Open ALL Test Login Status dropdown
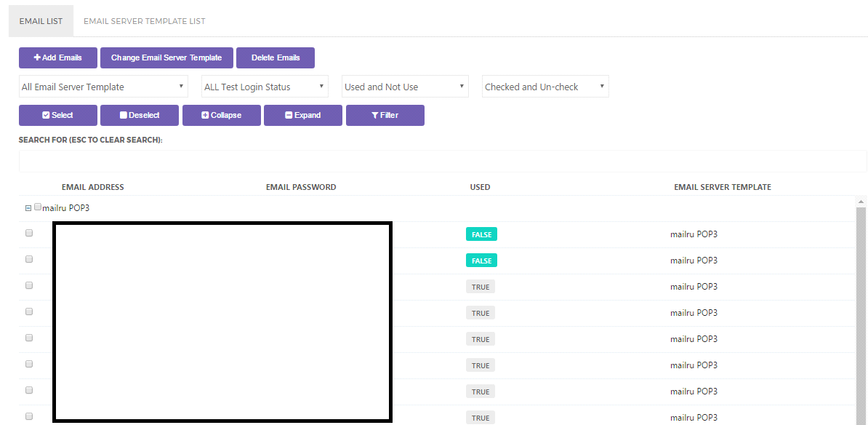The height and width of the screenshot is (425, 868). tap(265, 87)
